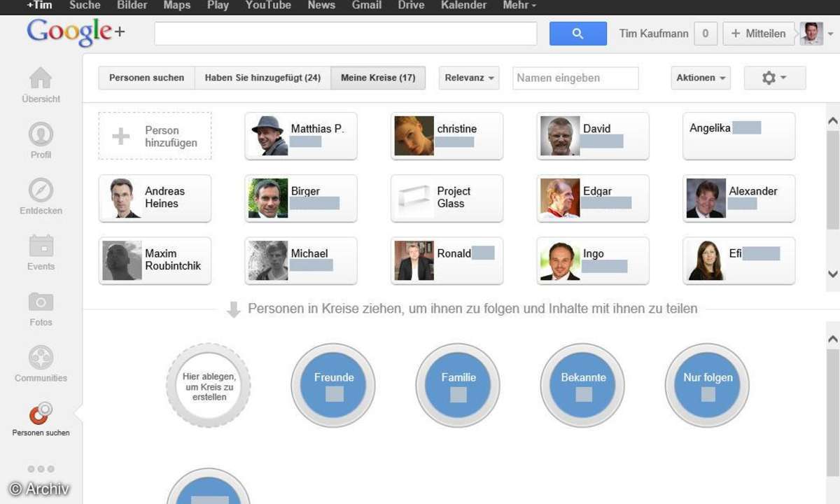Select the Ingo contact card
The width and height of the screenshot is (840, 504).
point(593,260)
